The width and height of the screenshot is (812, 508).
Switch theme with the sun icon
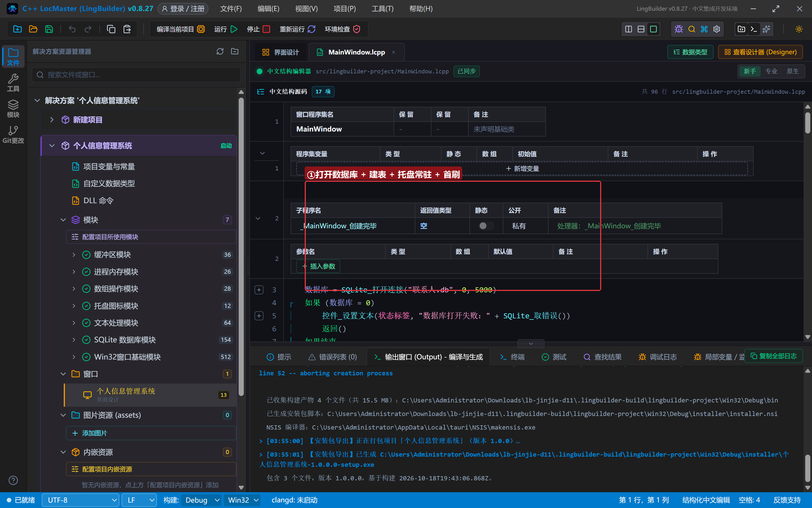pyautogui.click(x=799, y=29)
